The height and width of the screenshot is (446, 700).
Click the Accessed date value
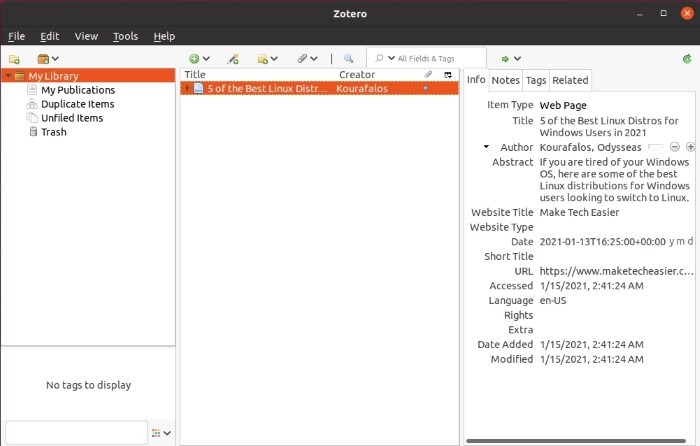[x=592, y=286]
